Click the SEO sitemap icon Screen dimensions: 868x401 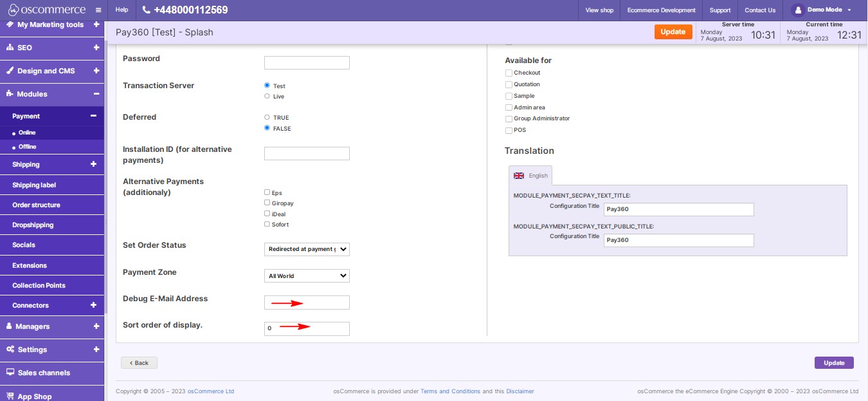click(10, 48)
